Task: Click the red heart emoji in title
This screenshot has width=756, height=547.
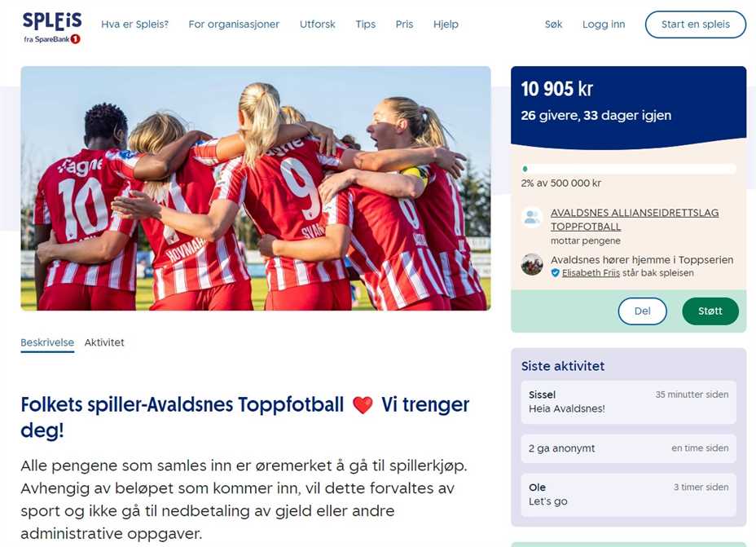Action: [363, 405]
